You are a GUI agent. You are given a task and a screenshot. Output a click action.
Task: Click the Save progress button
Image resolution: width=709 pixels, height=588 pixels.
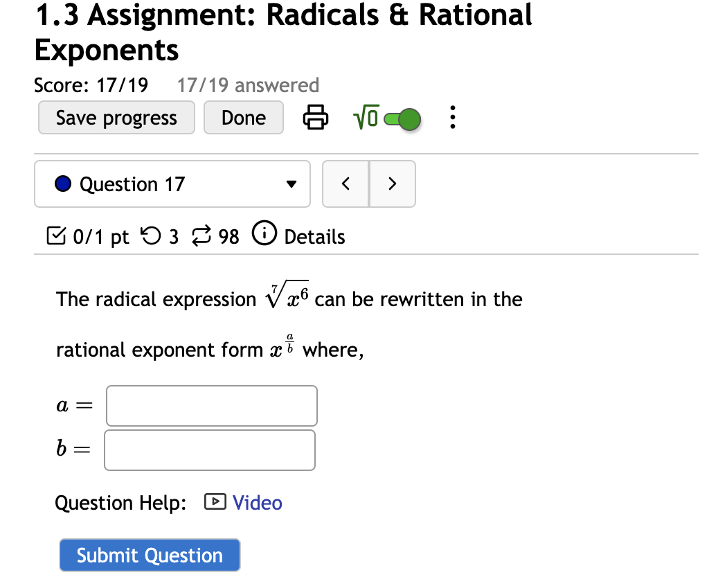116,117
